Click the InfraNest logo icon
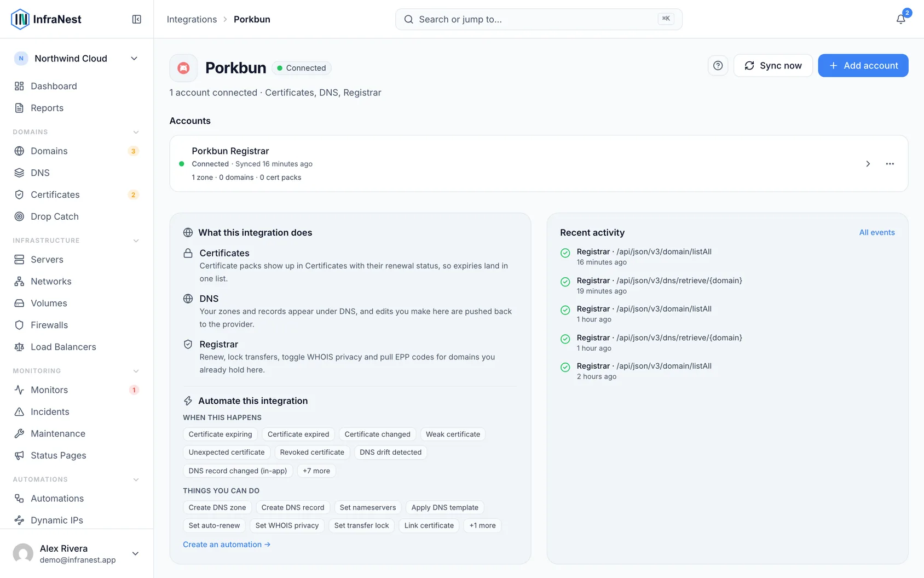 20,19
